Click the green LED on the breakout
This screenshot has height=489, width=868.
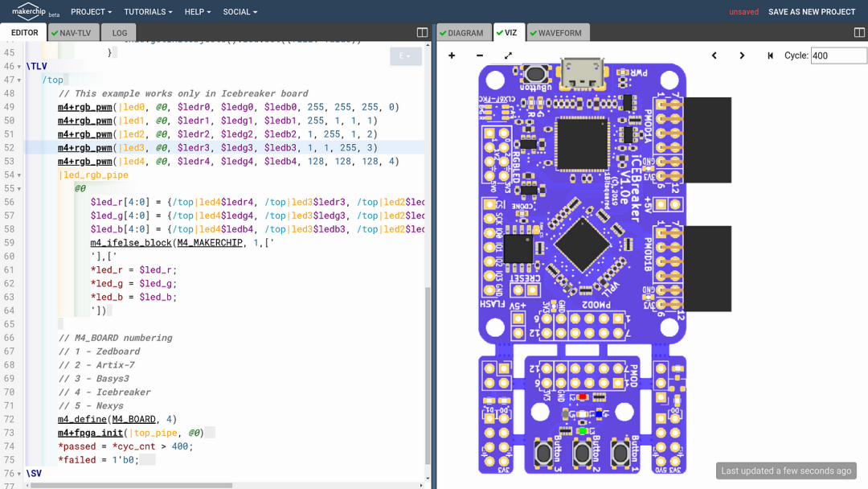tap(582, 431)
